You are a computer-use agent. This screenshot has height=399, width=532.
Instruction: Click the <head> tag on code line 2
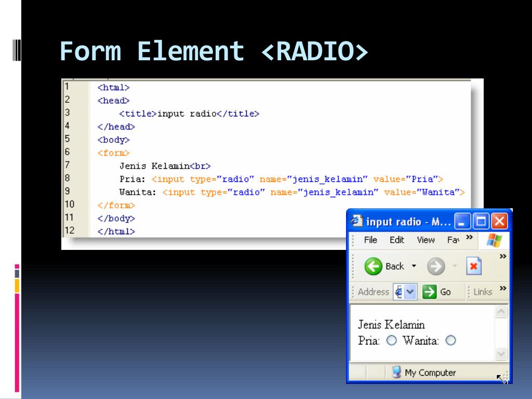(x=114, y=101)
